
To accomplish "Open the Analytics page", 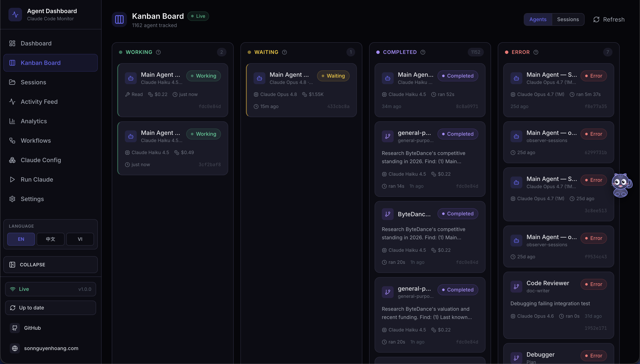I will coord(51,121).
